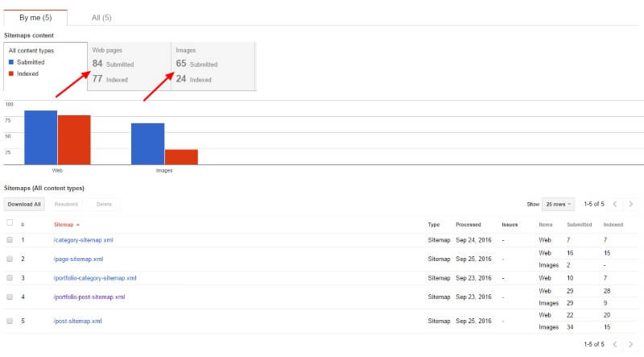
Task: Click the Download All button
Action: click(24, 205)
